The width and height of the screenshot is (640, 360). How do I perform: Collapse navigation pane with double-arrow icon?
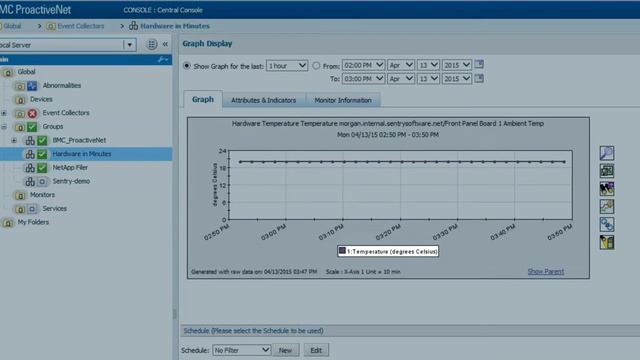tap(165, 44)
